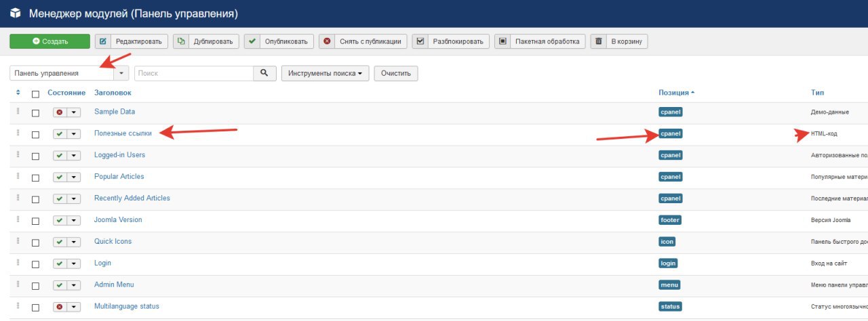Screen dimensions: 868x321
Task: Publish Multilanguage status via red icon
Action: click(60, 307)
